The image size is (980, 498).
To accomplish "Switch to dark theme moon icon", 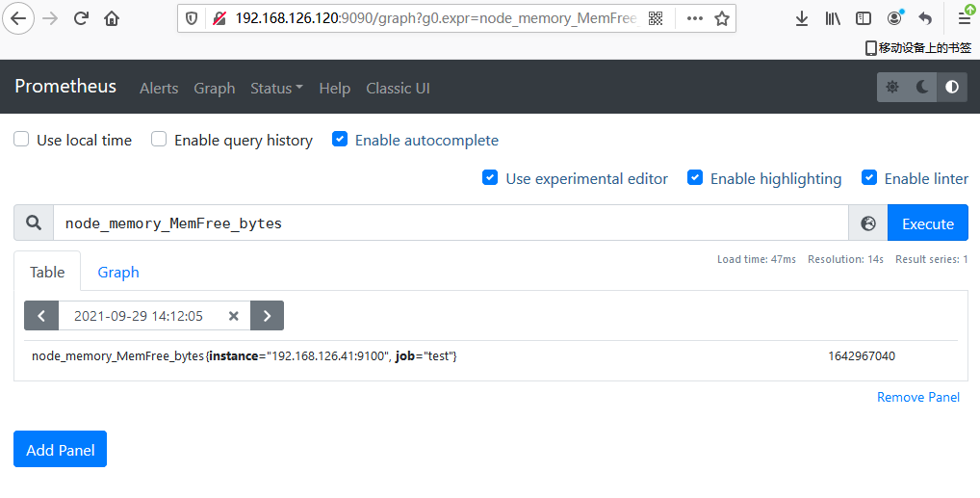I will (922, 87).
